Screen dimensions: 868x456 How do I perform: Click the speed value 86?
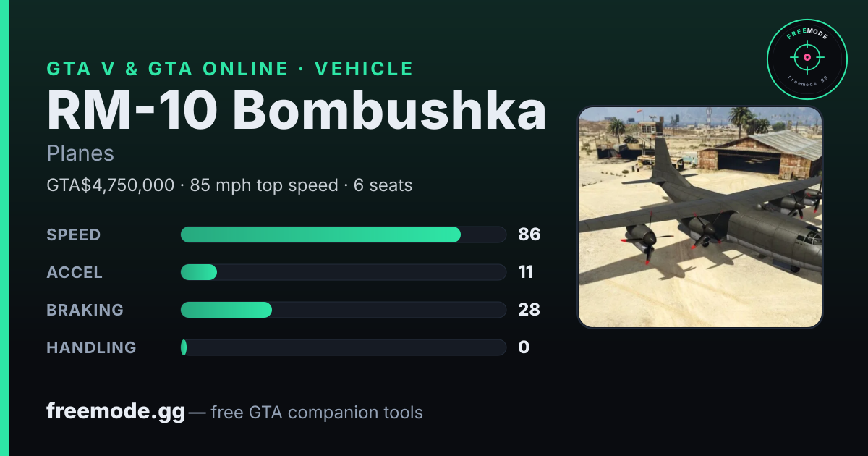(529, 235)
